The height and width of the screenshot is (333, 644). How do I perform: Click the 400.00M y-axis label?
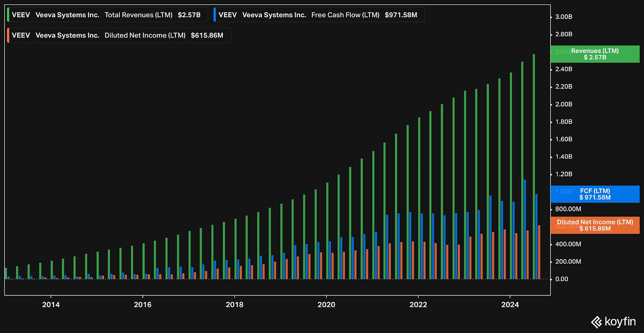pyautogui.click(x=568, y=244)
